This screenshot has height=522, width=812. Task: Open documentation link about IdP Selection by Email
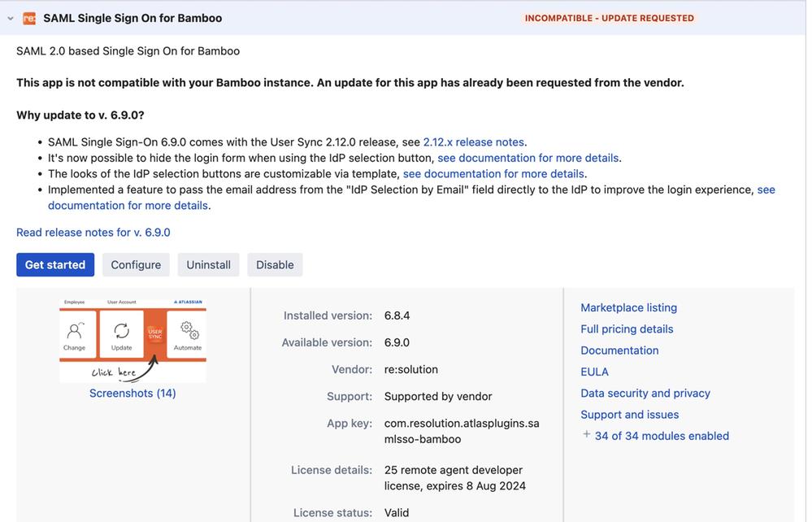click(x=128, y=206)
